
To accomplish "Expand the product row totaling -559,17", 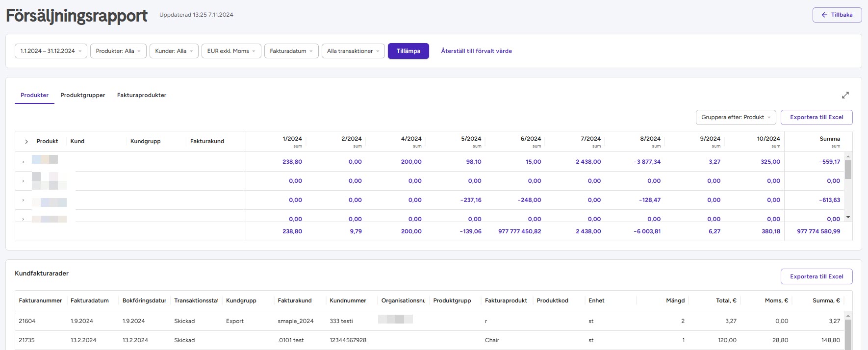I will point(23,162).
